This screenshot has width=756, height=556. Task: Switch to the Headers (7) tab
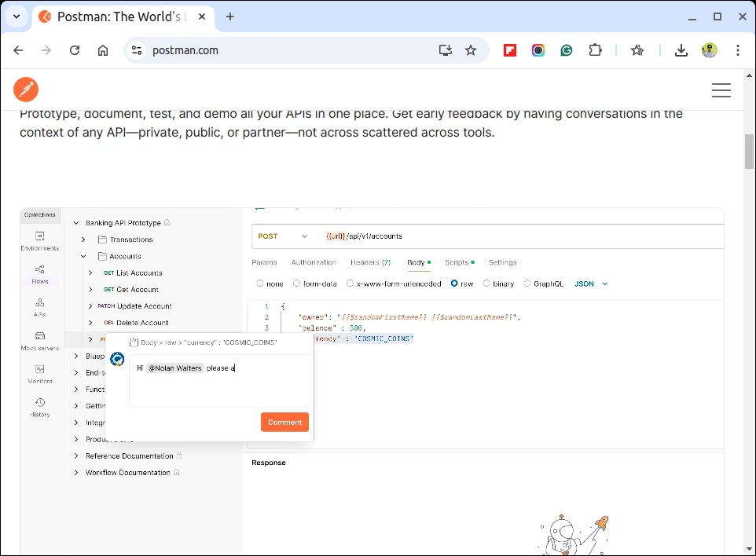point(370,262)
